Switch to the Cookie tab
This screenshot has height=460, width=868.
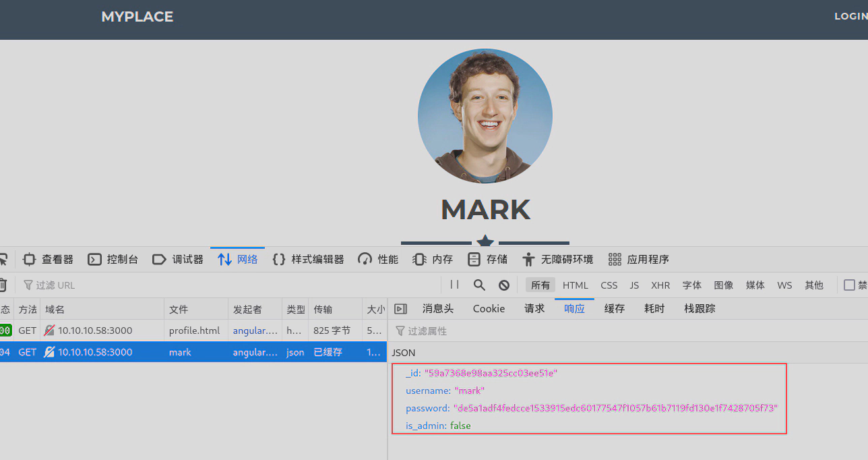[489, 309]
